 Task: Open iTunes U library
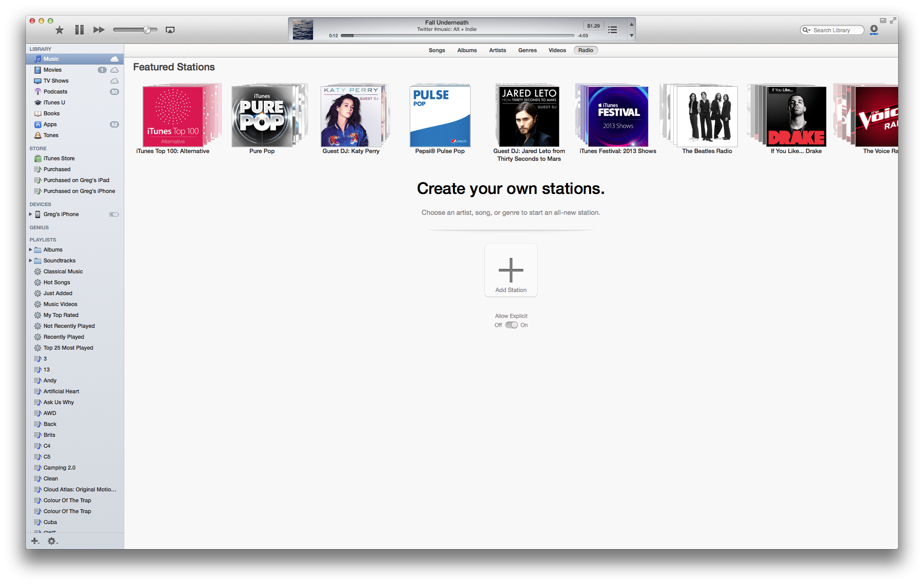click(x=75, y=103)
